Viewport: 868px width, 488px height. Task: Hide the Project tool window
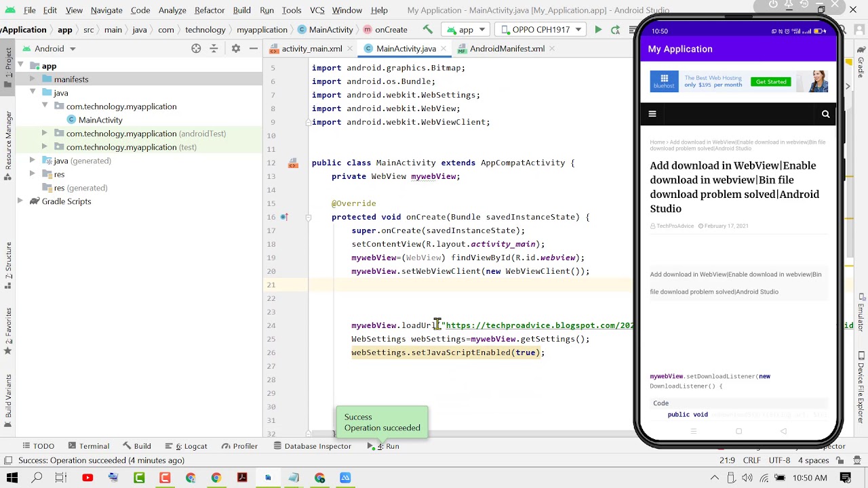click(253, 49)
